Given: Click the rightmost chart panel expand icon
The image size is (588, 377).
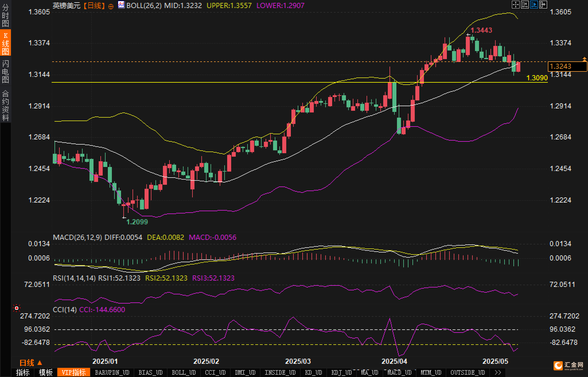Looking at the screenshot, I should point(543,5).
